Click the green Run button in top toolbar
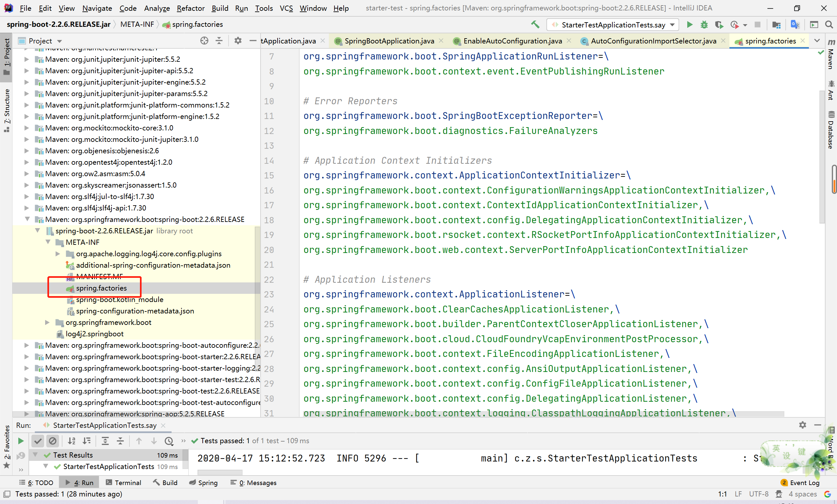 tap(689, 25)
